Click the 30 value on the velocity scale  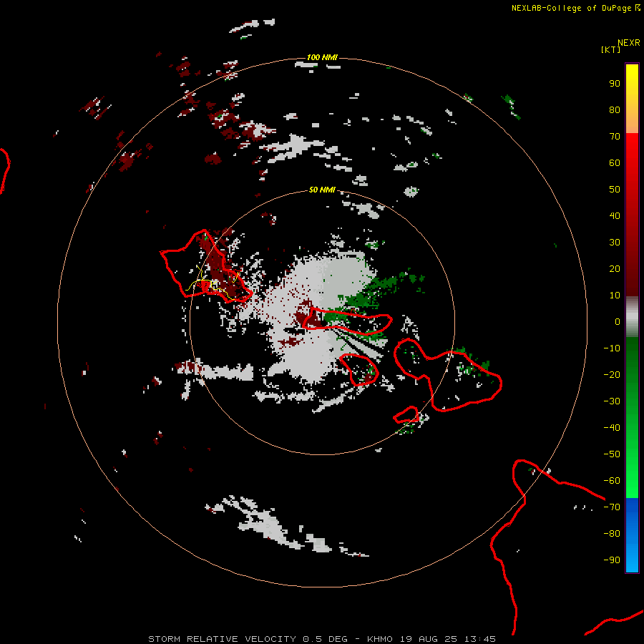[x=615, y=243]
